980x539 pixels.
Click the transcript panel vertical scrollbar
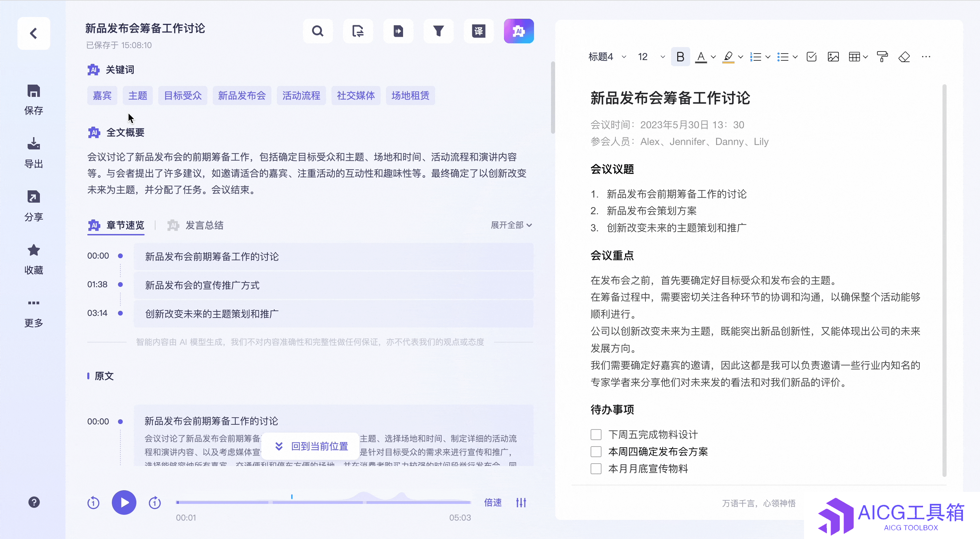[x=553, y=98]
